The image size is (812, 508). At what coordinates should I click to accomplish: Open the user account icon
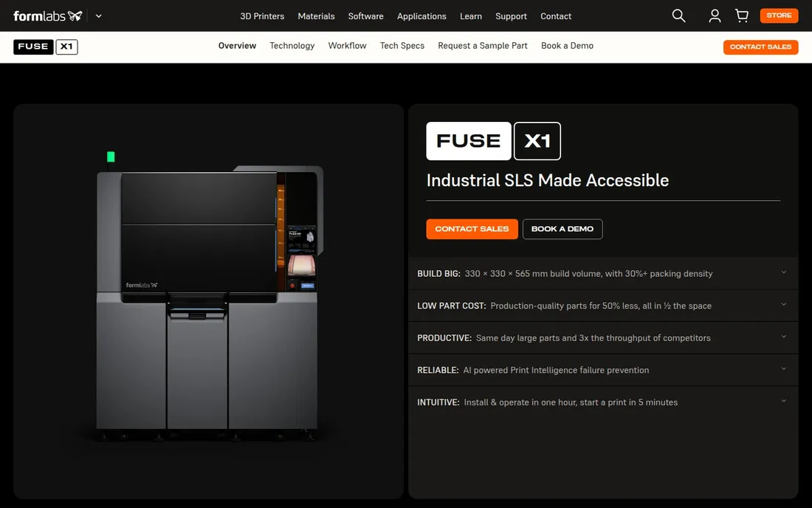click(715, 16)
